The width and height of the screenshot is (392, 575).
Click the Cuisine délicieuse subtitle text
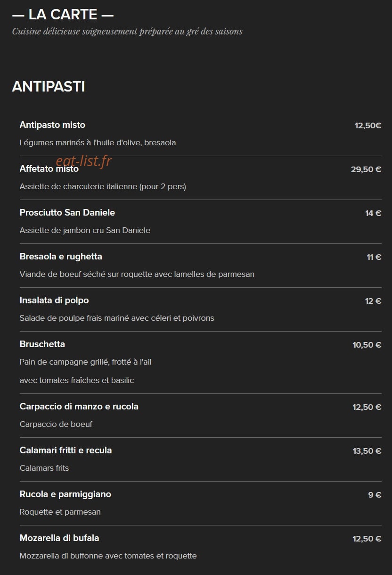127,32
